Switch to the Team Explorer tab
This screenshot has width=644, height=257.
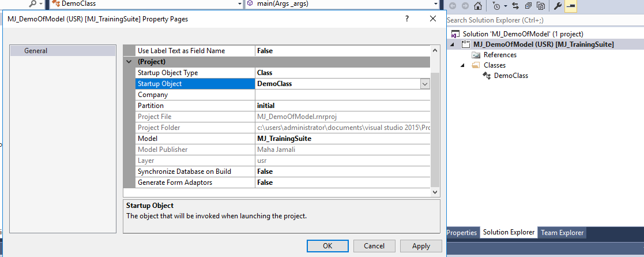pyautogui.click(x=562, y=232)
